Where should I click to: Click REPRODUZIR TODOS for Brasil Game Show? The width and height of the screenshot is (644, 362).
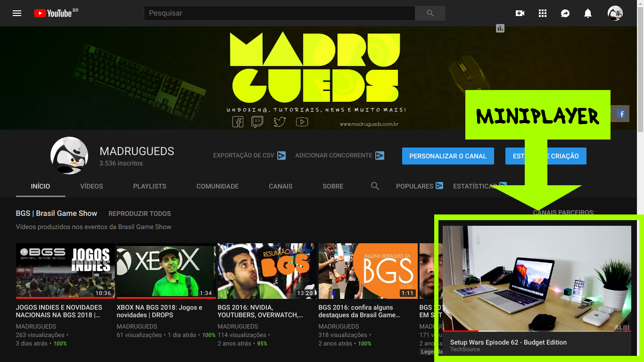tap(140, 214)
